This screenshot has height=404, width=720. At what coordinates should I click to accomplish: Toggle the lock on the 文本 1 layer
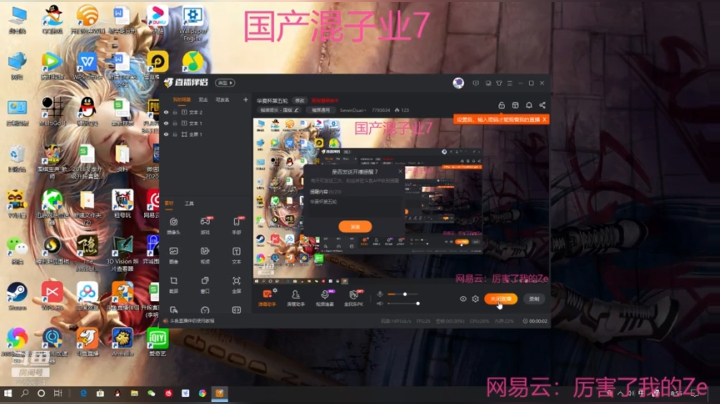[175, 123]
